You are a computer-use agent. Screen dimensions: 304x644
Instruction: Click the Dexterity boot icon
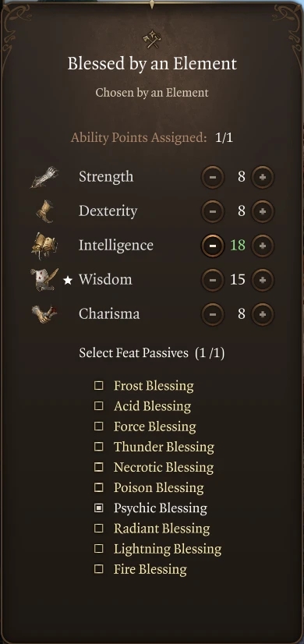[x=44, y=211]
